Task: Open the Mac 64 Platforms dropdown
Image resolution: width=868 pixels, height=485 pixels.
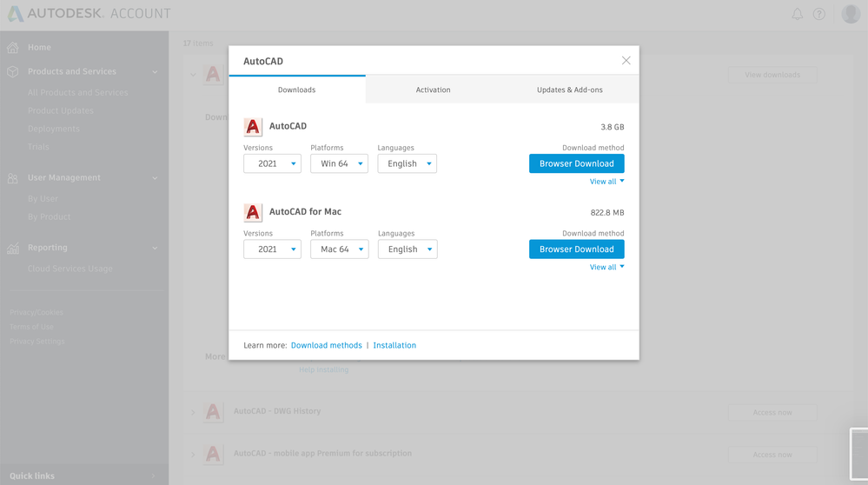Action: (x=340, y=249)
